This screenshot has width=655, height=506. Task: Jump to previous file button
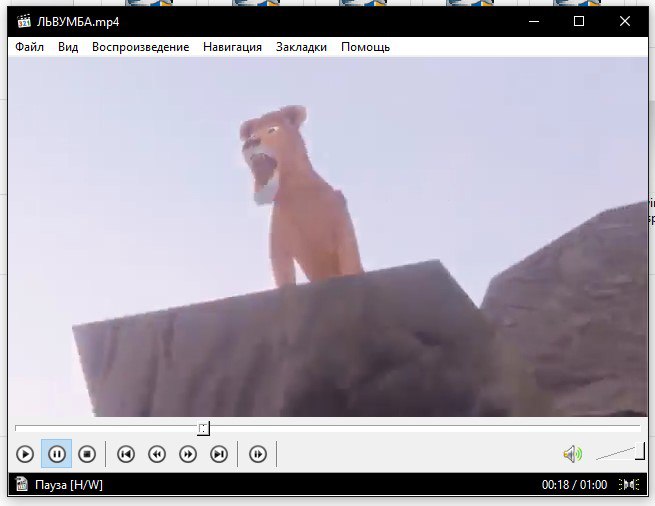[126, 454]
